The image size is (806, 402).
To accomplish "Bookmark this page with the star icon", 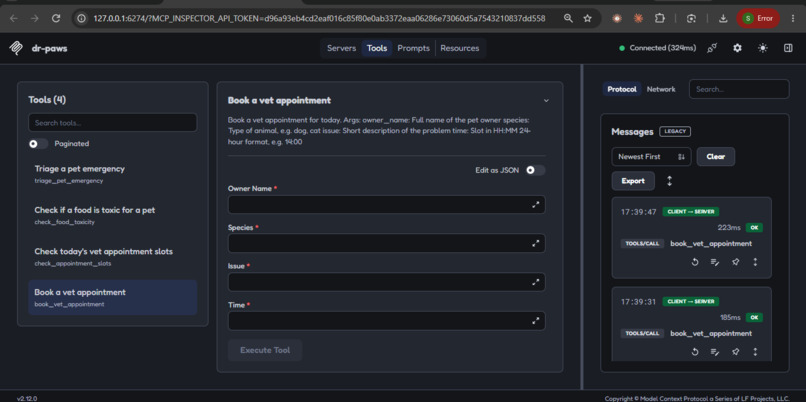I will (588, 19).
